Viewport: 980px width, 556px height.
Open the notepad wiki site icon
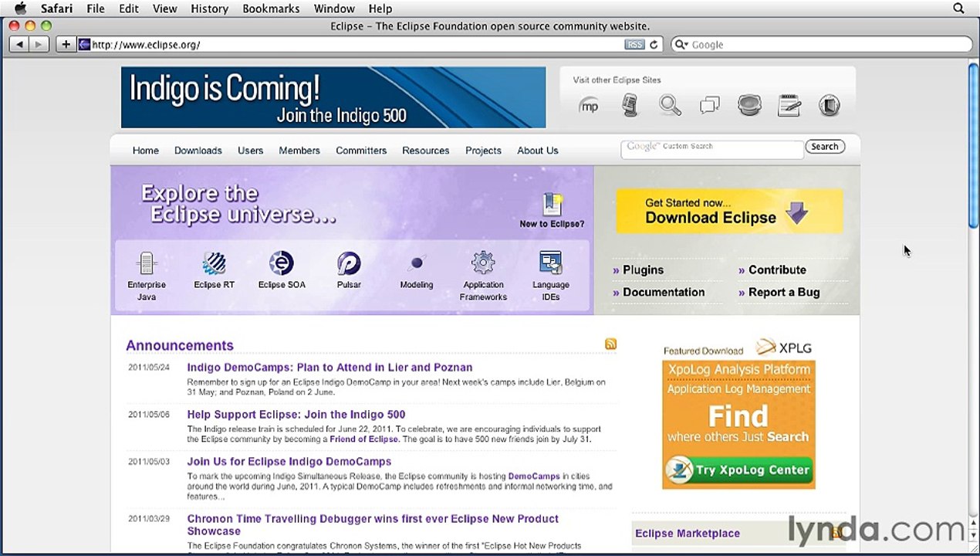[789, 106]
